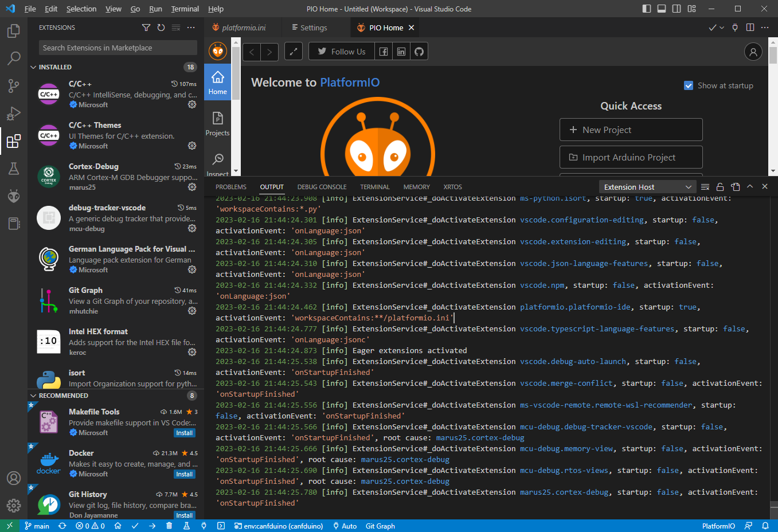Switch to Settings editor tab
This screenshot has width=778, height=532.
(314, 28)
